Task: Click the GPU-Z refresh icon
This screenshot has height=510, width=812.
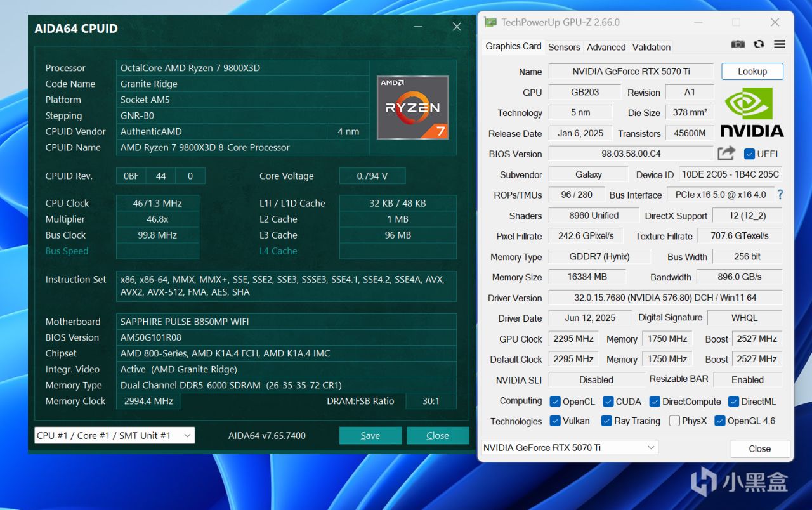Action: pyautogui.click(x=759, y=44)
